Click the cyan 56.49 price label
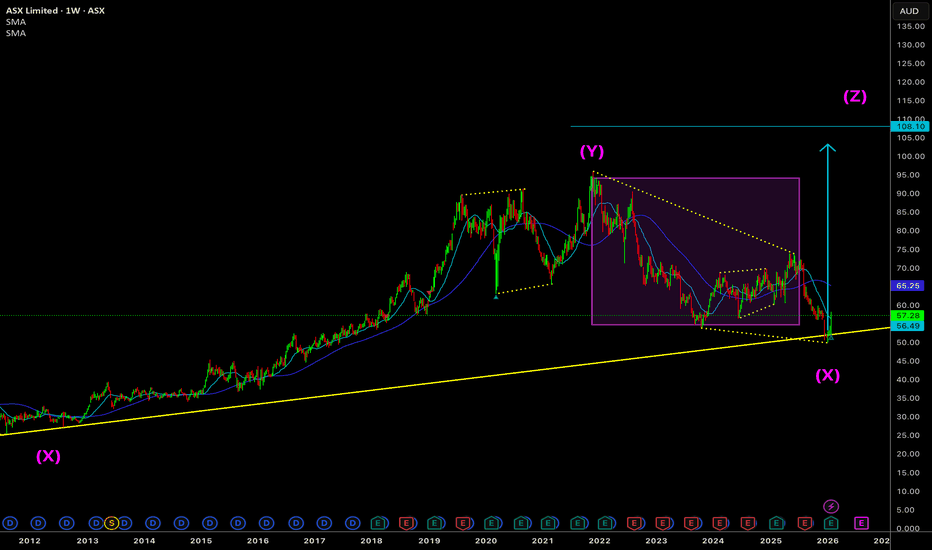Image resolution: width=932 pixels, height=550 pixels. (x=909, y=326)
